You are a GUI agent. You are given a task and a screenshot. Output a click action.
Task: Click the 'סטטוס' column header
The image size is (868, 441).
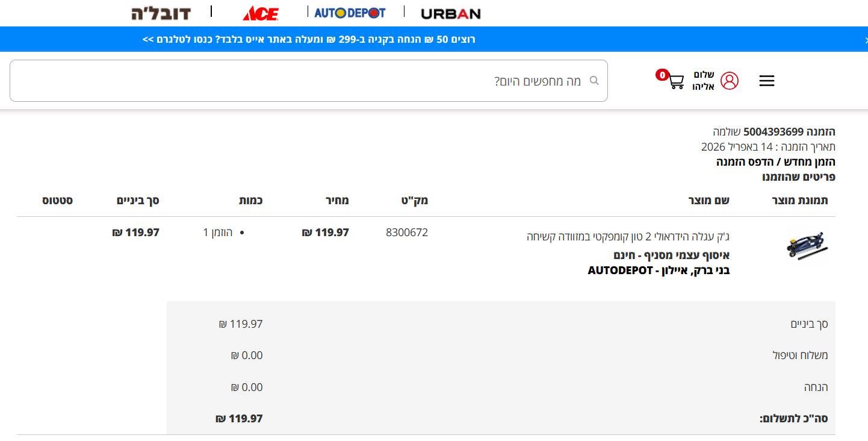[x=57, y=201]
